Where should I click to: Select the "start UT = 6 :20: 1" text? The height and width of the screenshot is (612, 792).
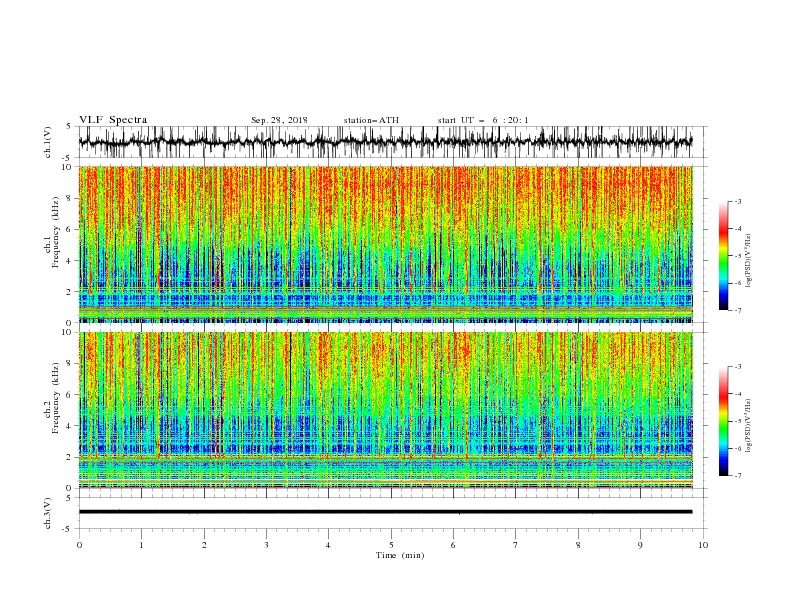[483, 120]
